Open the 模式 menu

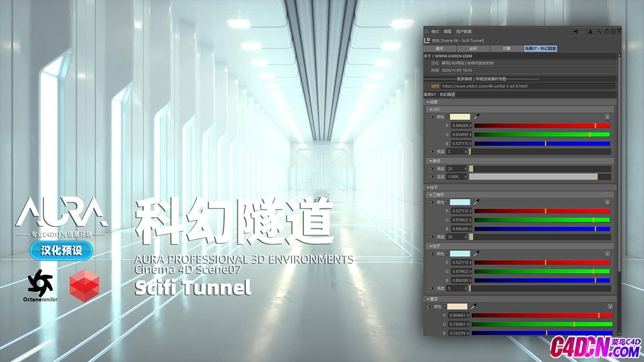pyautogui.click(x=435, y=32)
